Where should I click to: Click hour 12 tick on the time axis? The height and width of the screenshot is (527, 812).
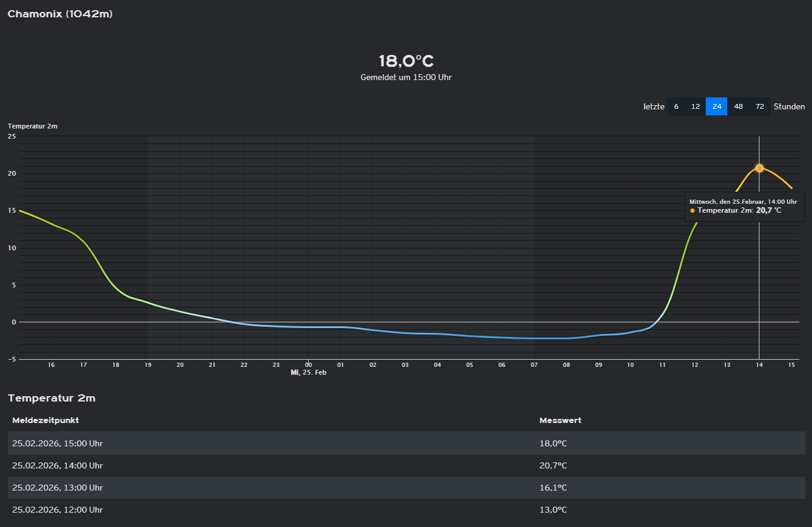[694, 364]
